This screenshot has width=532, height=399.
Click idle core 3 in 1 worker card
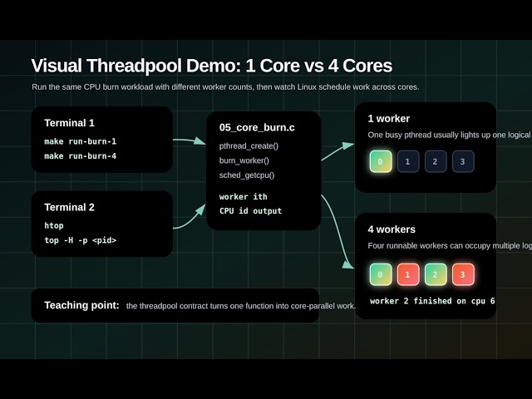coord(463,161)
